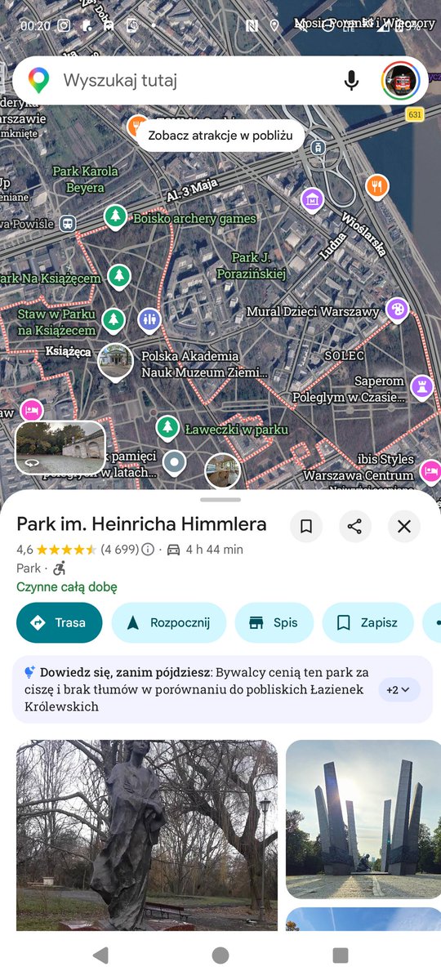Open the profile avatar account menu
Viewport: 441px width, 980px height.
coord(400,80)
